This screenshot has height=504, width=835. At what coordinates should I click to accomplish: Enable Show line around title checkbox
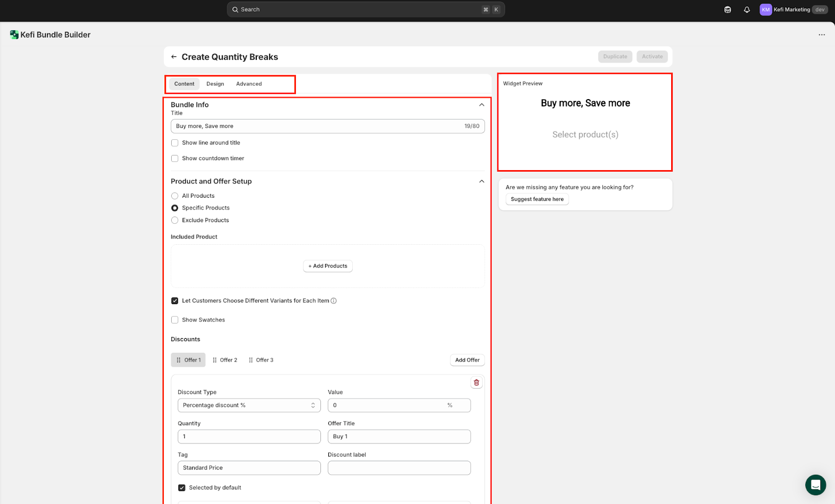point(175,143)
